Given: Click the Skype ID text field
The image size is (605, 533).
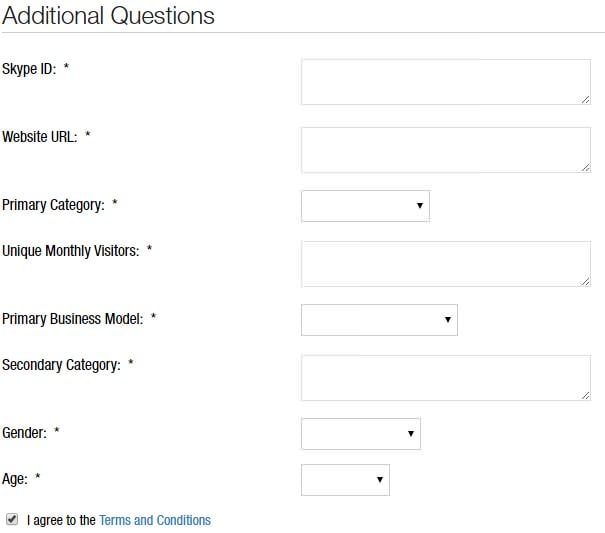Looking at the screenshot, I should click(445, 82).
